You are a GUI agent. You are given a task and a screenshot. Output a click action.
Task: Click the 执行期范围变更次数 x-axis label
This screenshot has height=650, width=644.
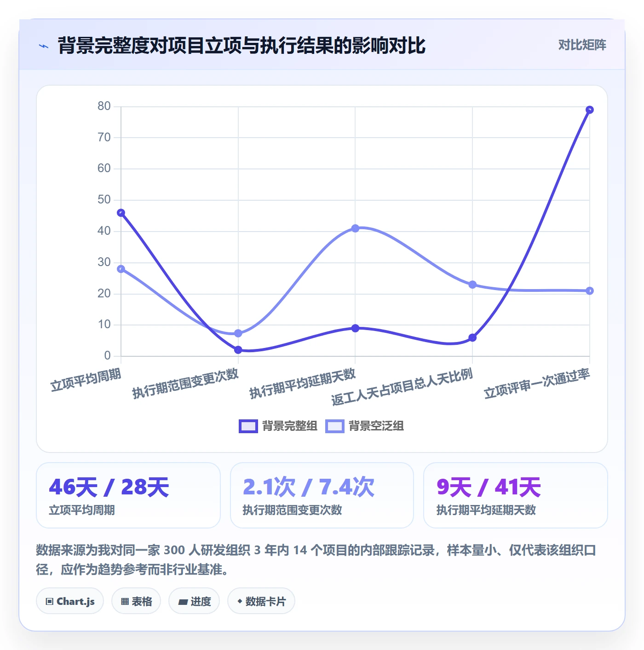pos(186,383)
